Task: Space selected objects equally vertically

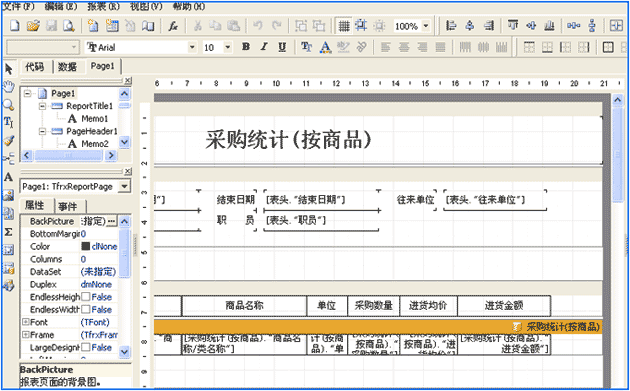Action: [x=592, y=26]
